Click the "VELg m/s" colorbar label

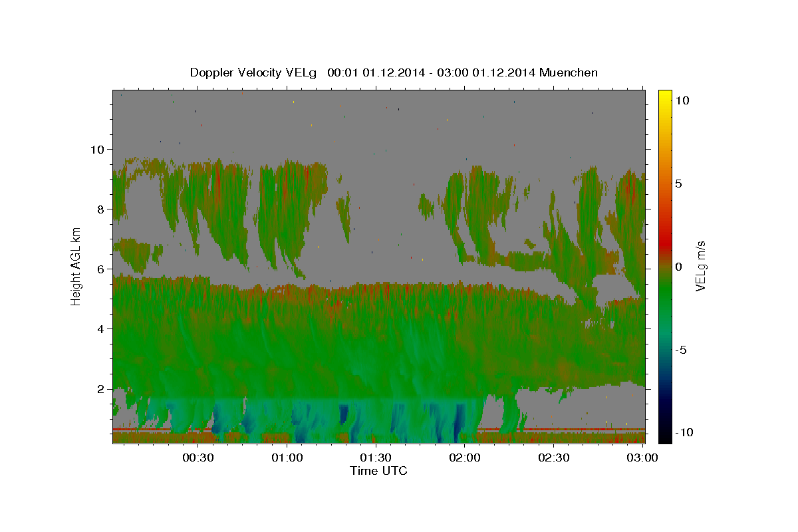(700, 266)
